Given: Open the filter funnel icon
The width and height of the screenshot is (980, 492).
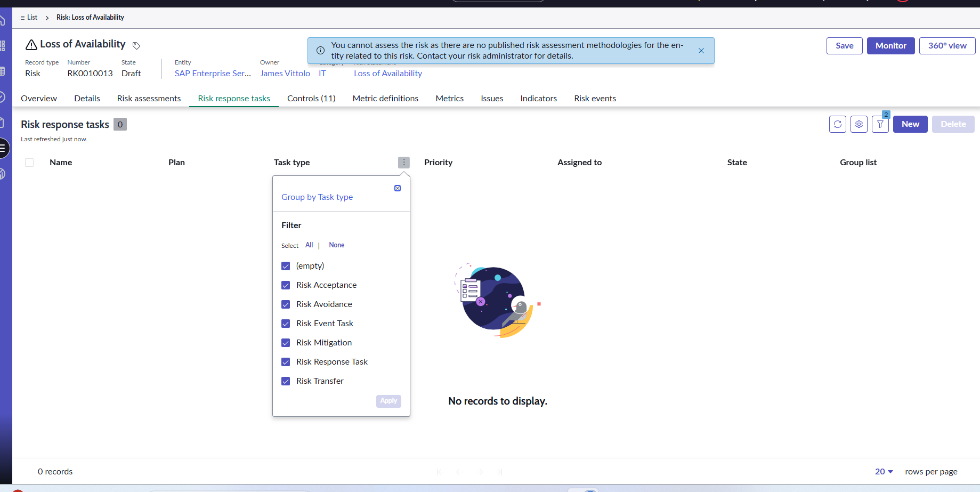Looking at the screenshot, I should (x=880, y=124).
